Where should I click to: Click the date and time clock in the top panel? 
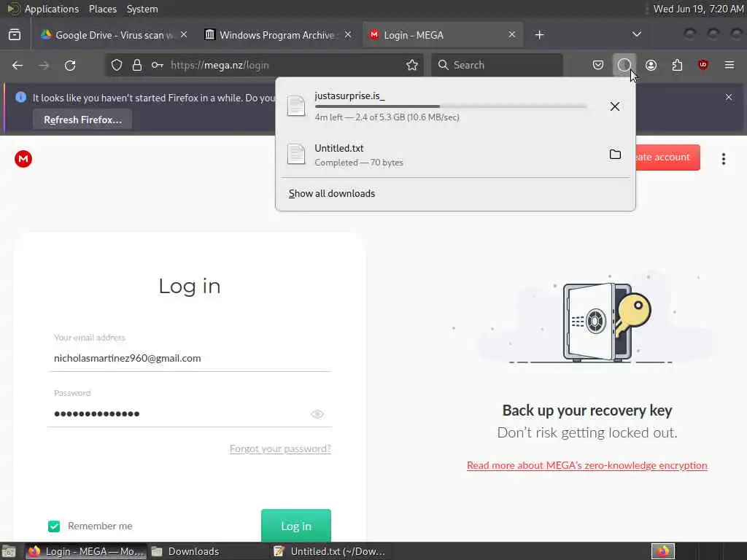(698, 9)
